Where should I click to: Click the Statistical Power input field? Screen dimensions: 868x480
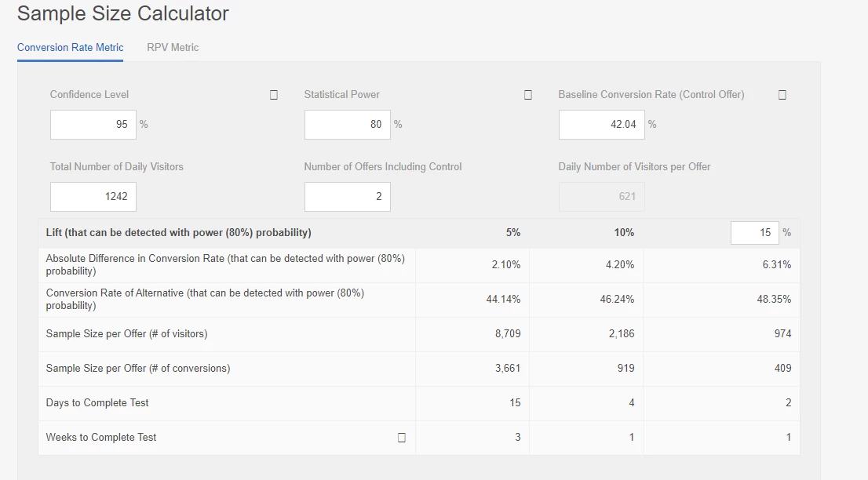(x=347, y=125)
